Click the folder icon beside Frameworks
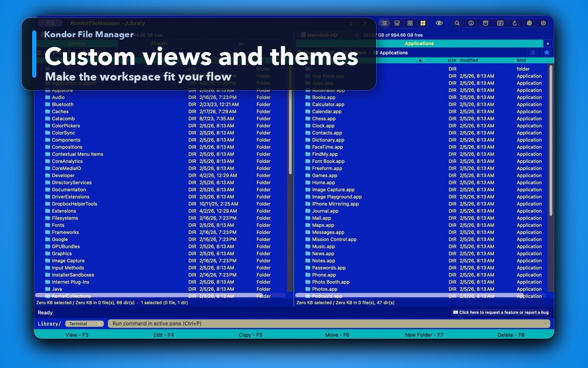 tap(48, 232)
